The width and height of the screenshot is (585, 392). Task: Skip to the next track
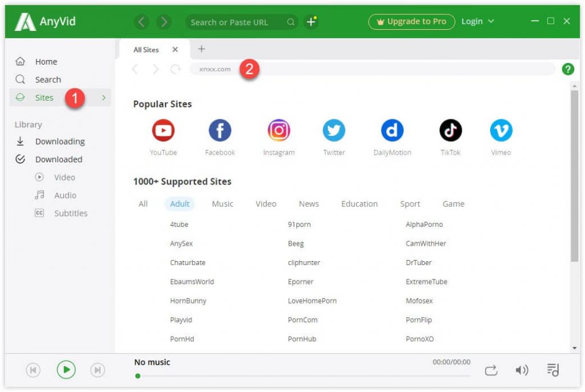(x=97, y=370)
